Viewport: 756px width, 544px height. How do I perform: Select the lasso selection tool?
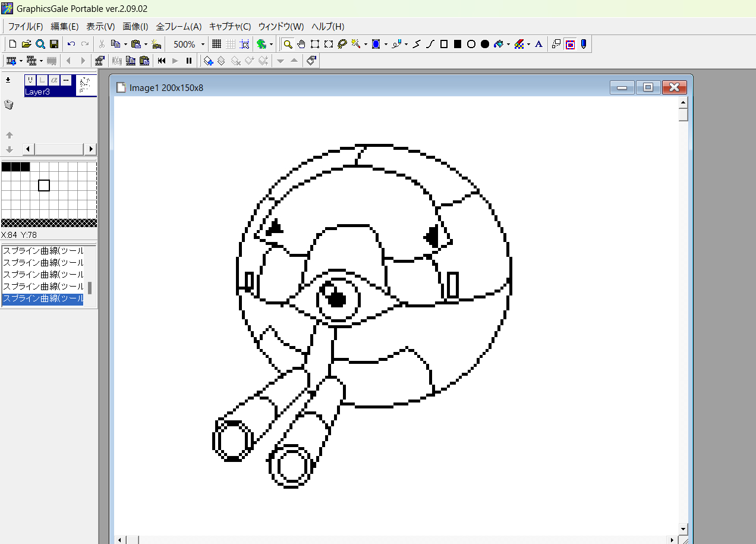click(x=342, y=44)
